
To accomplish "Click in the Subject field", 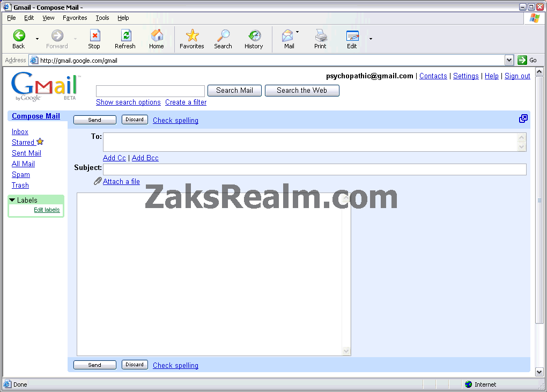I will (x=315, y=169).
